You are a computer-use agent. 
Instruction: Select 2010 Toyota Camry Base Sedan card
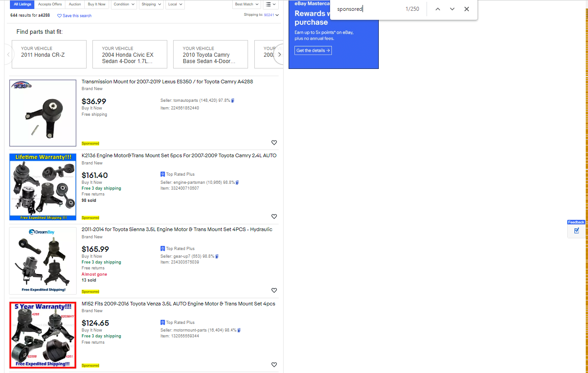(x=211, y=55)
